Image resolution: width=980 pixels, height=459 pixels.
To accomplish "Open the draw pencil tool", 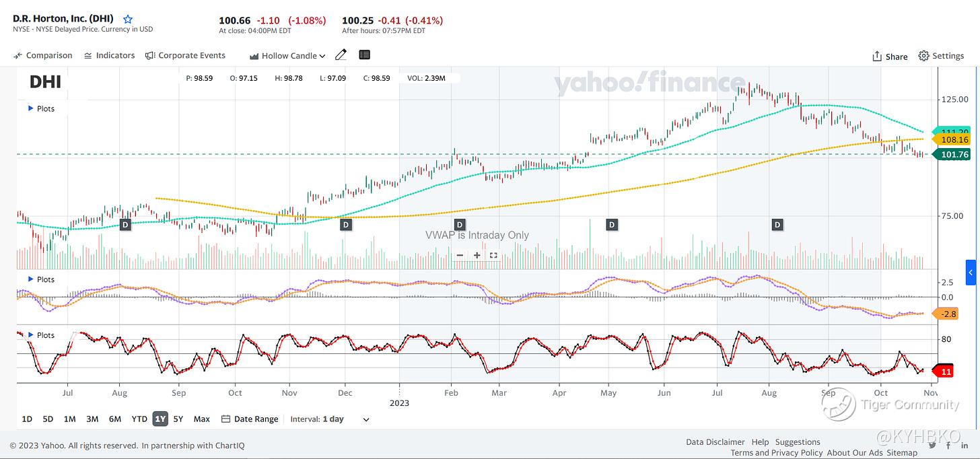I will click(341, 55).
